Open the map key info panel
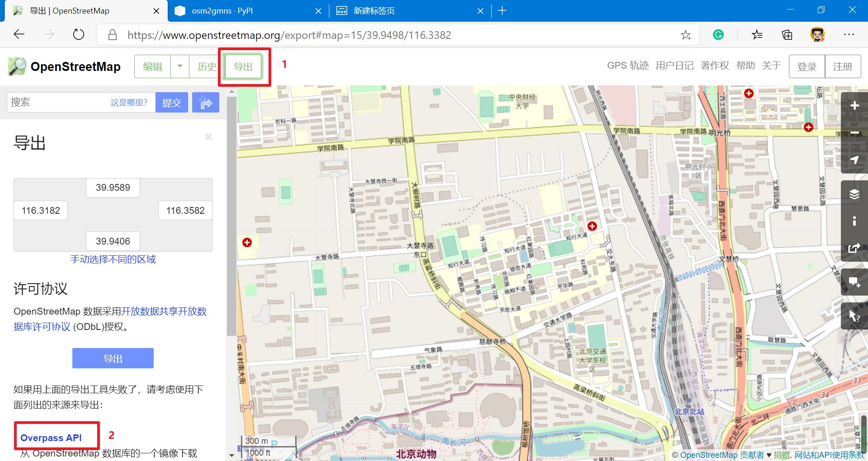The image size is (868, 461). click(854, 221)
